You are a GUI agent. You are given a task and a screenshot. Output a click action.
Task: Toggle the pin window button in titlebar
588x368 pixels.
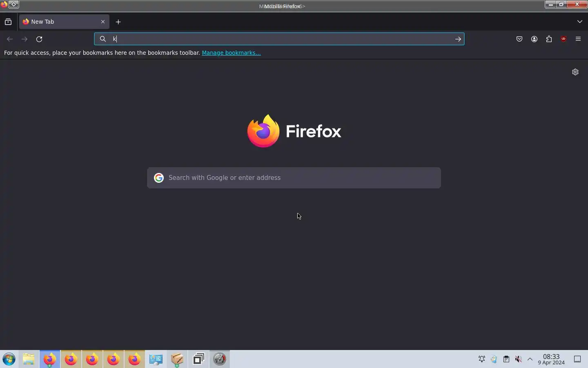point(14,5)
